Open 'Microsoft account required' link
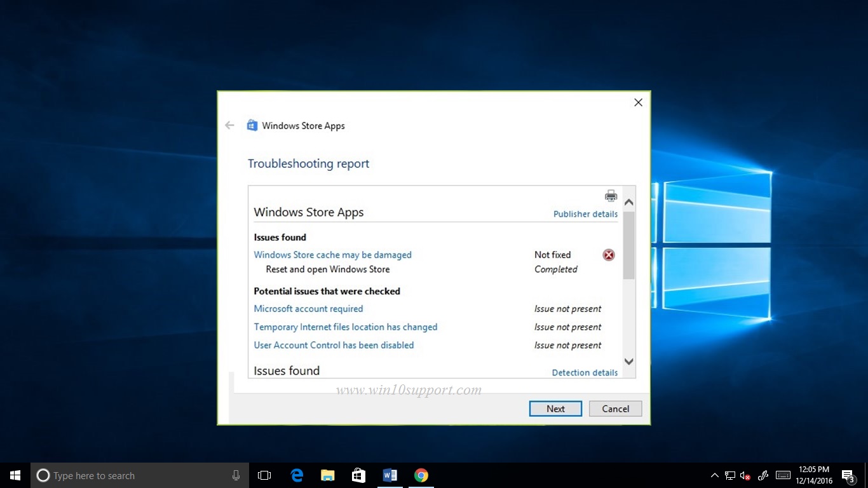 pyautogui.click(x=309, y=309)
